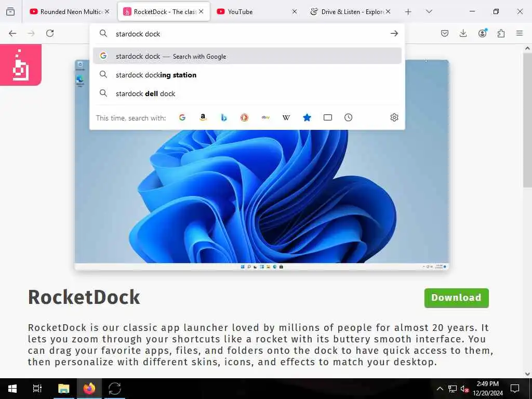Choose 'stardock dell dock' suggestion
The width and height of the screenshot is (532, 399).
(247, 94)
